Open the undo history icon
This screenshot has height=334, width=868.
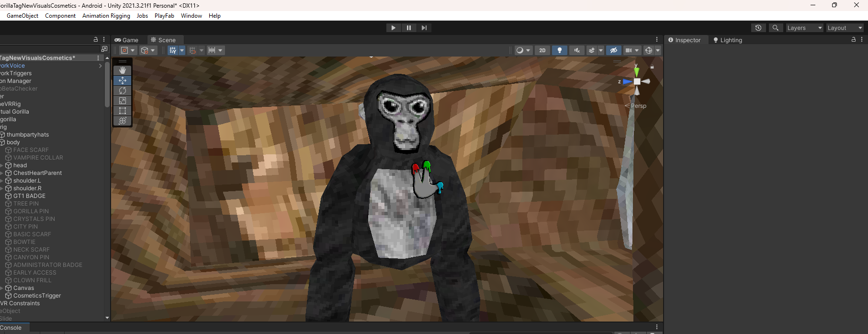(758, 28)
